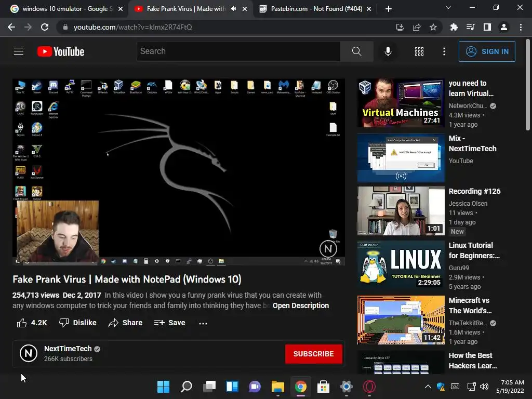Open taskbar search
The height and width of the screenshot is (399, 532).
(187, 387)
